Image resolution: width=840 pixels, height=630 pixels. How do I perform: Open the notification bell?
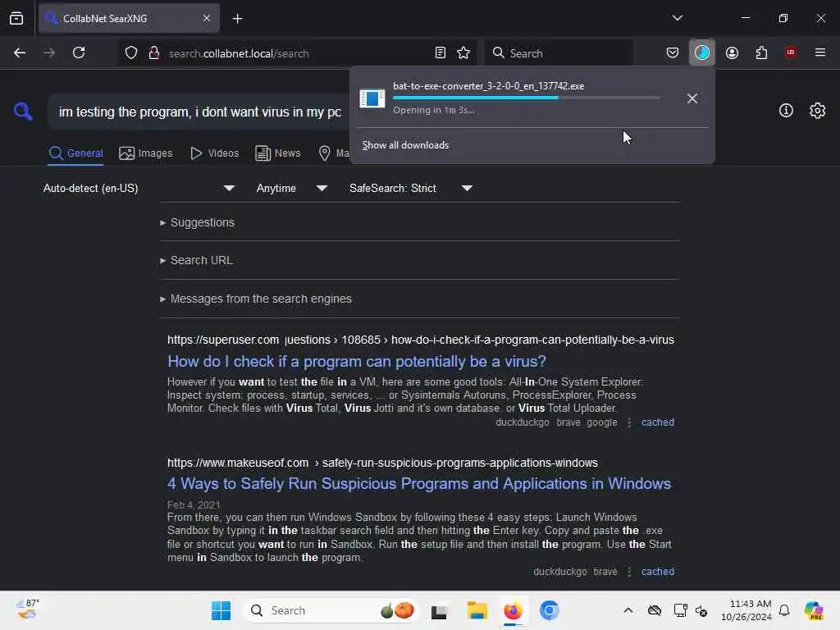tap(784, 610)
